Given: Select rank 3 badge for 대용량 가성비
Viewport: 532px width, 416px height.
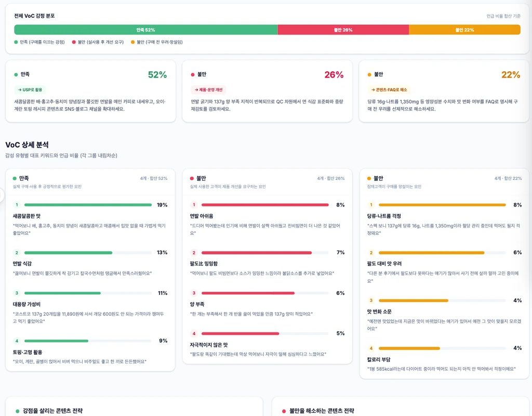Looking at the screenshot, I should coord(17,293).
